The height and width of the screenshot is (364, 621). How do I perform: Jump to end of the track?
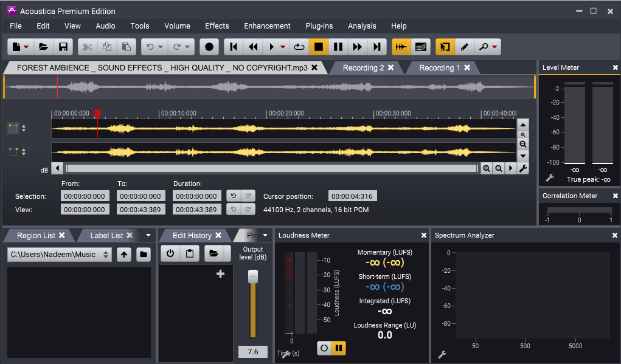[x=376, y=47]
